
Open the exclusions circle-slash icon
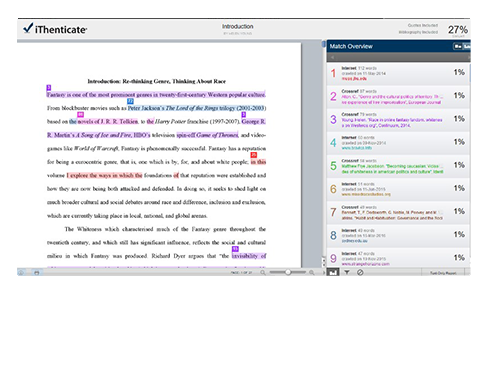[360, 272]
